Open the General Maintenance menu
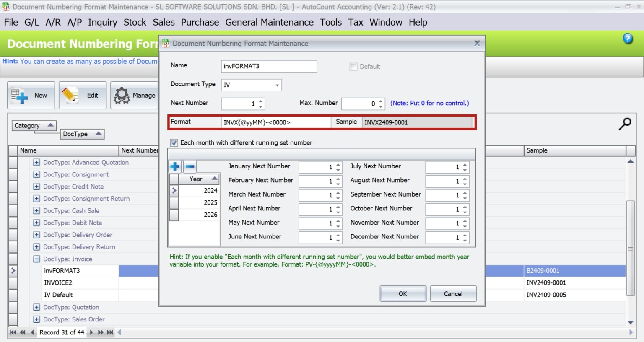Viewport: 644px width, 342px height. [269, 22]
